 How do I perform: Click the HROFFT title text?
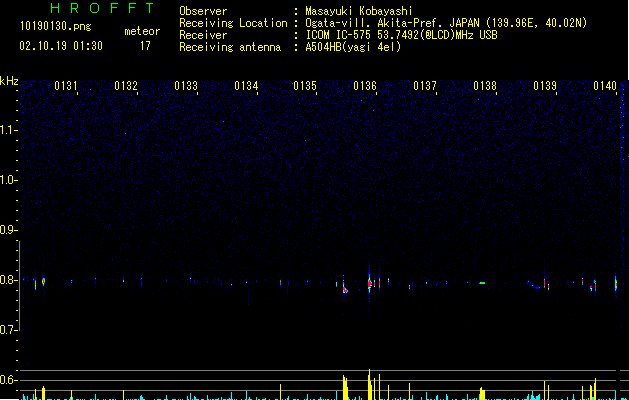coord(103,8)
